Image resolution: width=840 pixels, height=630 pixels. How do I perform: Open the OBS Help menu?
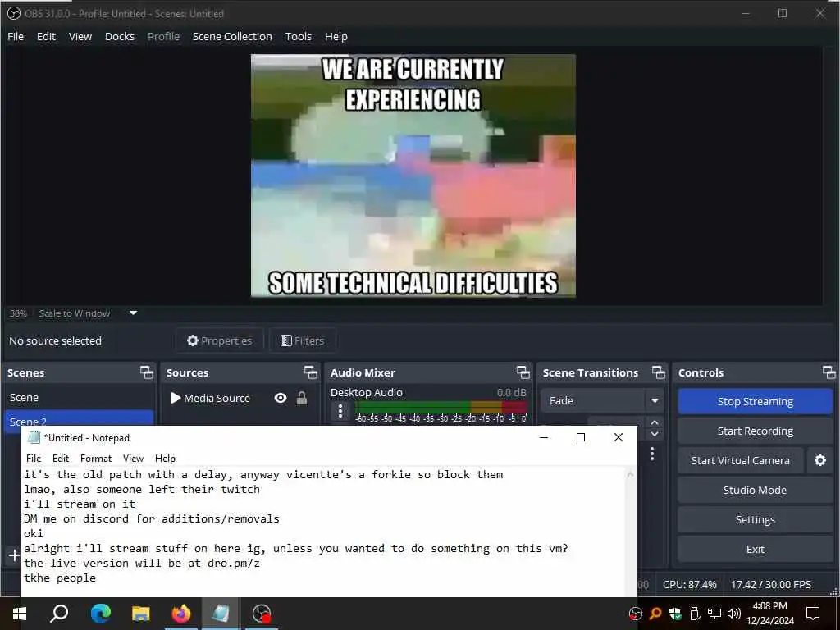336,36
